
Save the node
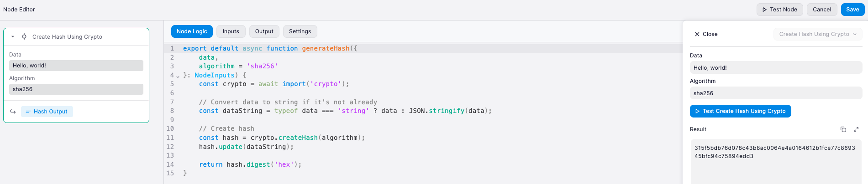(x=852, y=10)
